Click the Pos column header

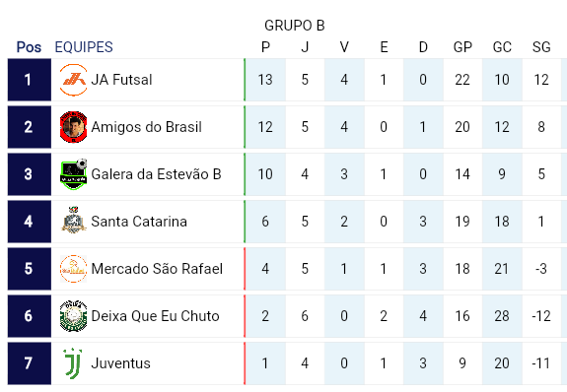tap(29, 47)
